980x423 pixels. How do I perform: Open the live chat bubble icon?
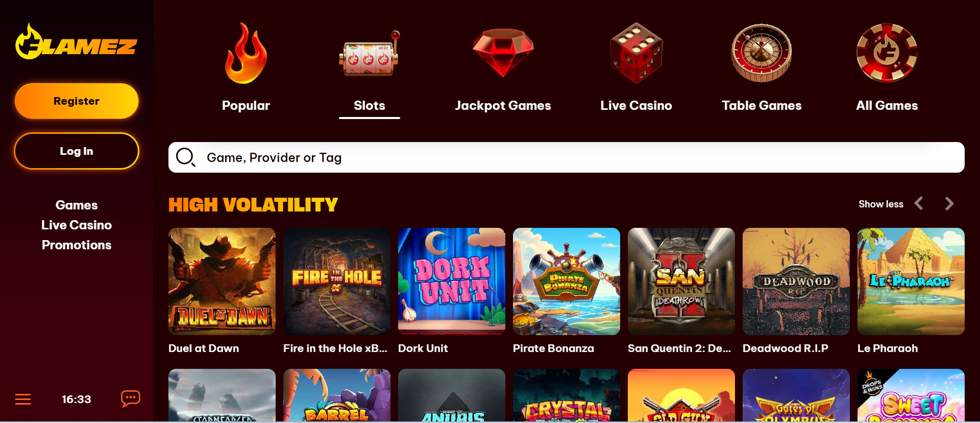pyautogui.click(x=130, y=398)
